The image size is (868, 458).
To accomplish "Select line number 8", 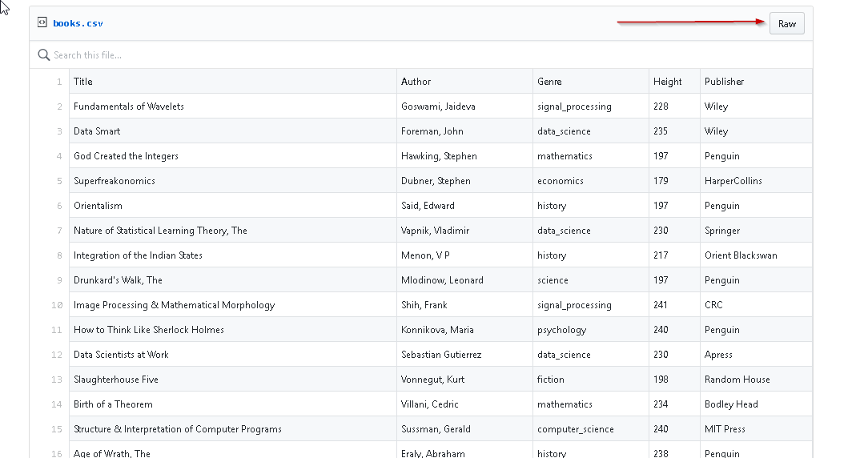I will click(x=59, y=255).
